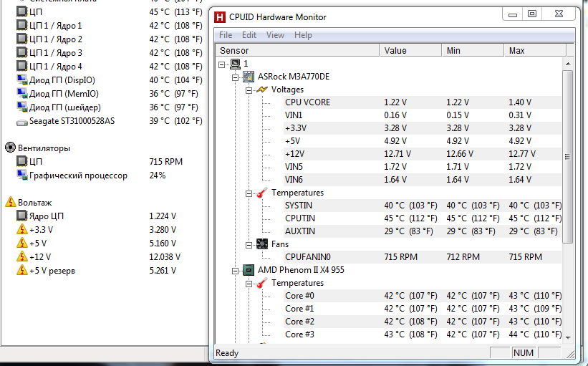Click voltage icon beside +12 V
The image size is (588, 366).
coord(22,256)
